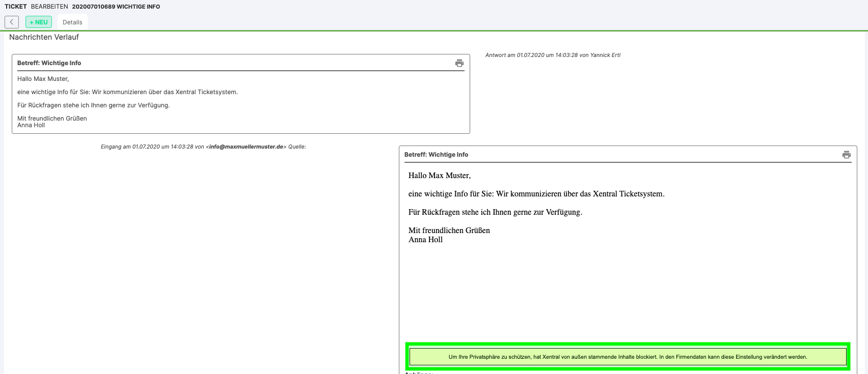Click the Antwort timestamp from Yannick Ertl
Image resolution: width=868 pixels, height=374 pixels.
click(x=553, y=55)
